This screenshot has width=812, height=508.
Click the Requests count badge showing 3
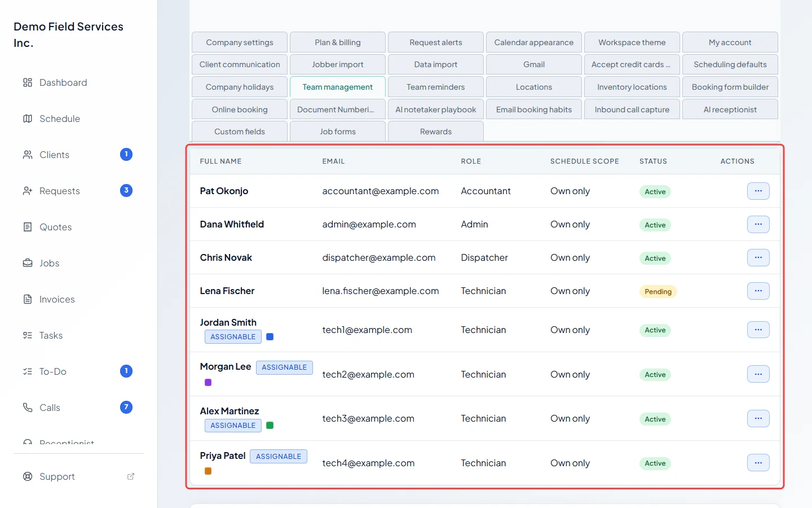[x=126, y=190]
